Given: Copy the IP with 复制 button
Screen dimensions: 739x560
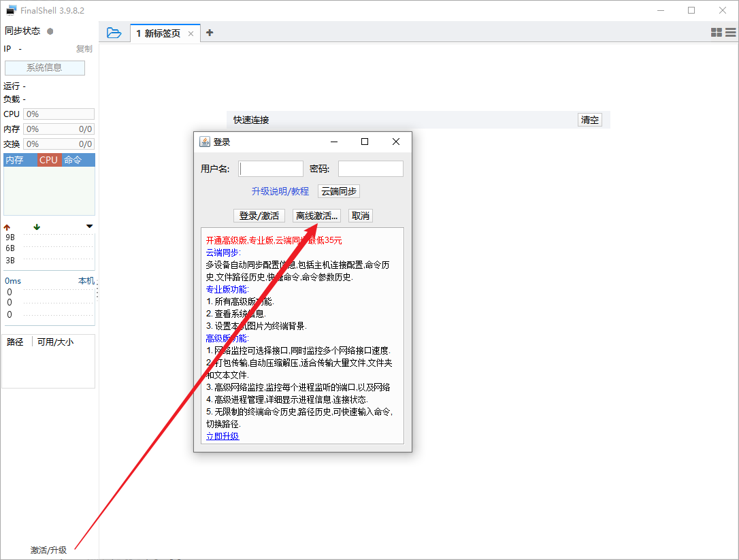Looking at the screenshot, I should coord(84,48).
